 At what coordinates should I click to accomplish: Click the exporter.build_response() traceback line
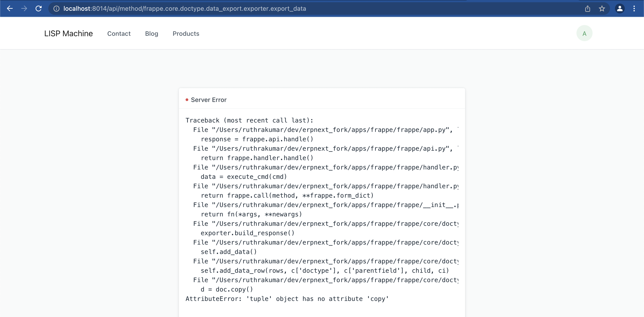[x=247, y=233]
